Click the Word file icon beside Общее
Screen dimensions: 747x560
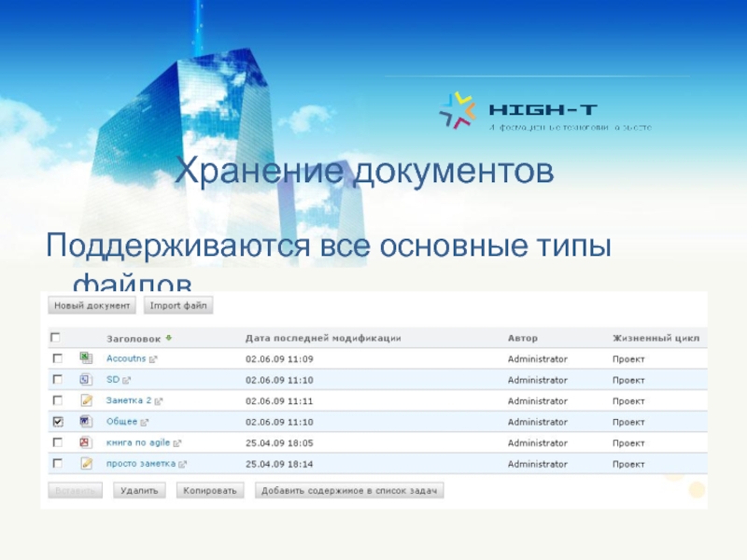pos(86,422)
